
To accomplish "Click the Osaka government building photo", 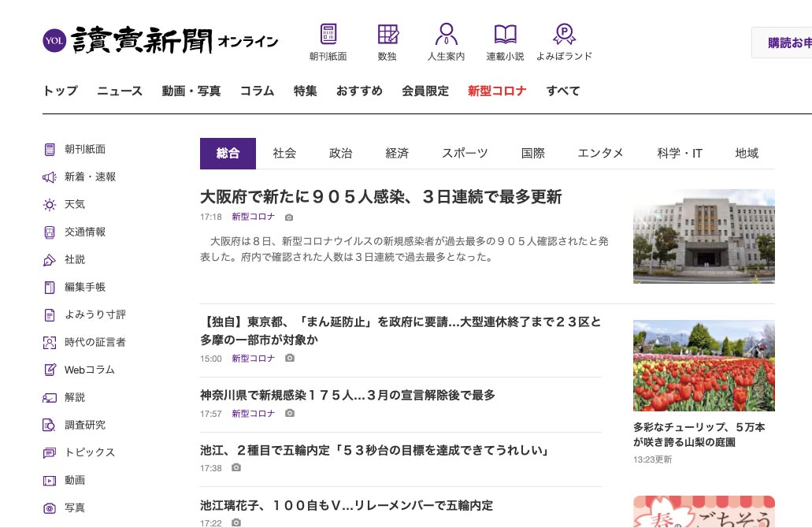I will [704, 236].
